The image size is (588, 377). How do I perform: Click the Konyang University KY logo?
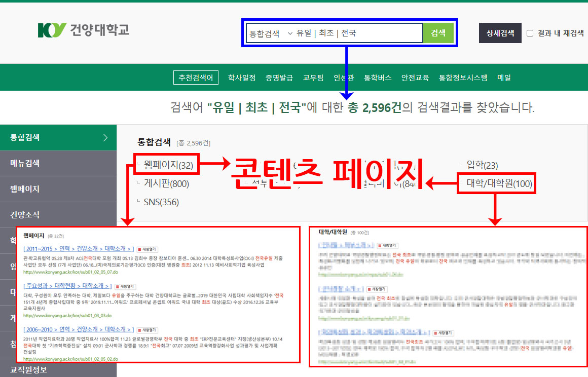pos(83,30)
